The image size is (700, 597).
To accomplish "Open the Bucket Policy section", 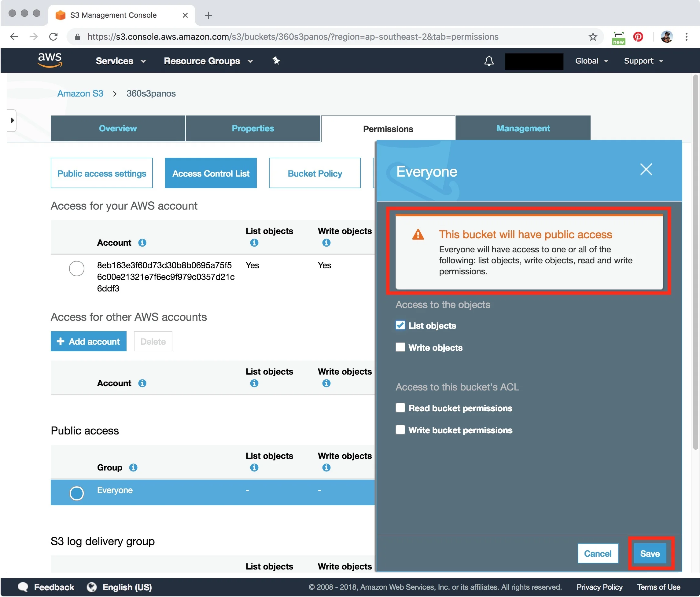I will pos(315,173).
